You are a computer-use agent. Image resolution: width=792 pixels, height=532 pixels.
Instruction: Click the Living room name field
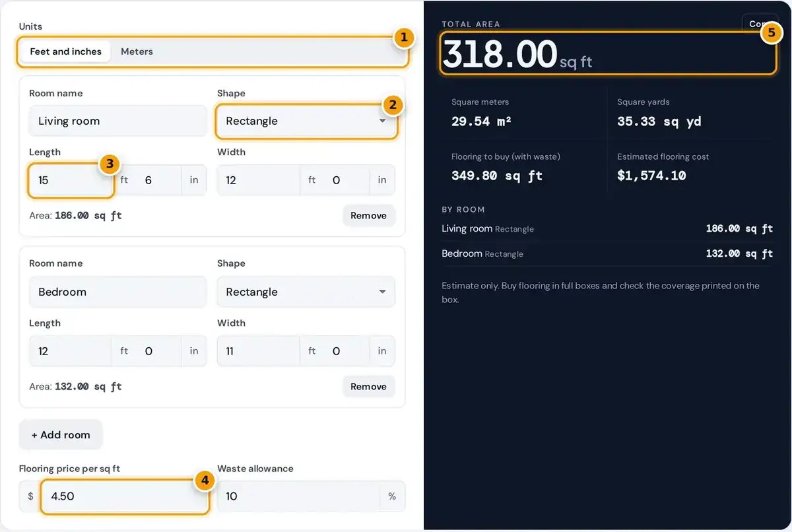coord(118,121)
